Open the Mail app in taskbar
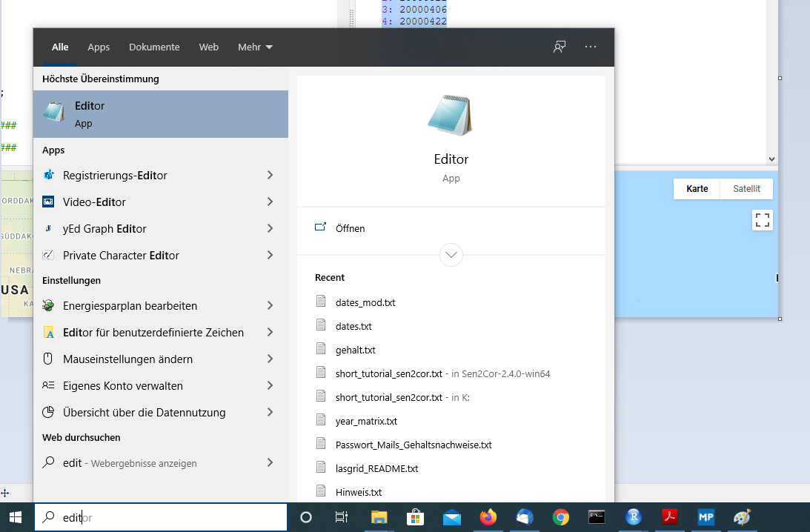Image resolution: width=810 pixels, height=532 pixels. pos(452,517)
